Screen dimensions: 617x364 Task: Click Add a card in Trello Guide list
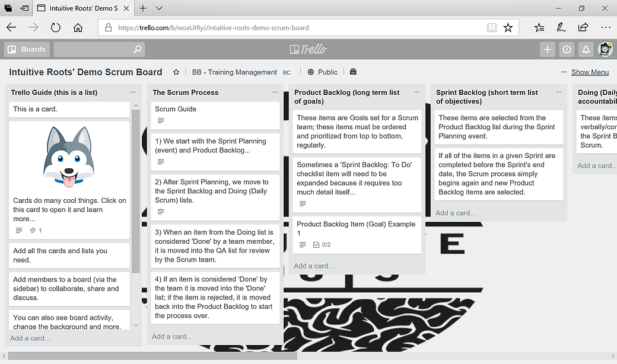(x=31, y=338)
